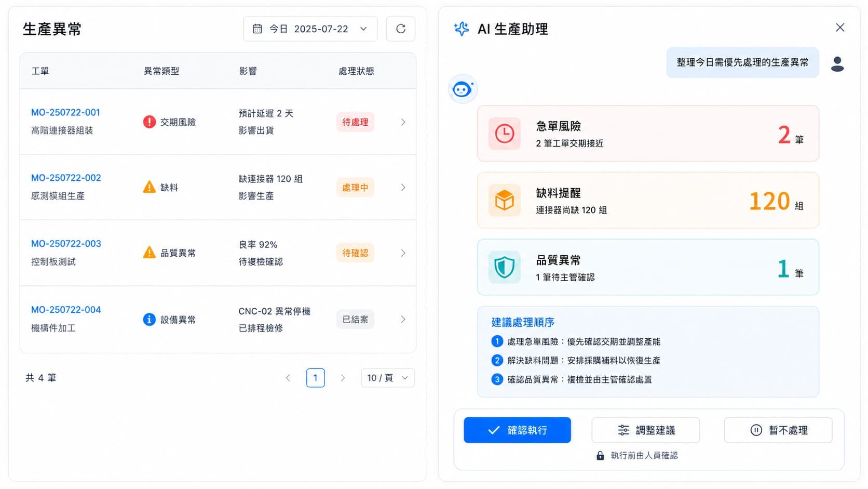Image resolution: width=868 pixels, height=489 pixels.
Task: Click step 2 解決缺料問題 suggestion
Action: coord(576,360)
